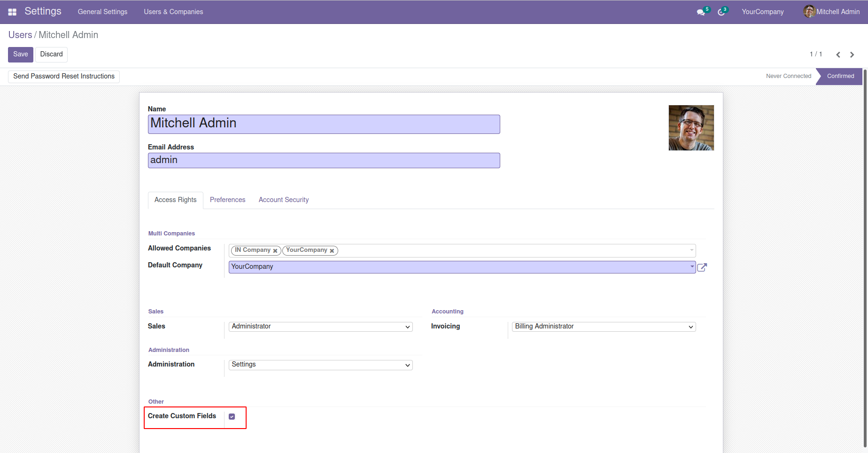This screenshot has height=453, width=868.
Task: Open the conversations chat icon
Action: click(x=701, y=12)
